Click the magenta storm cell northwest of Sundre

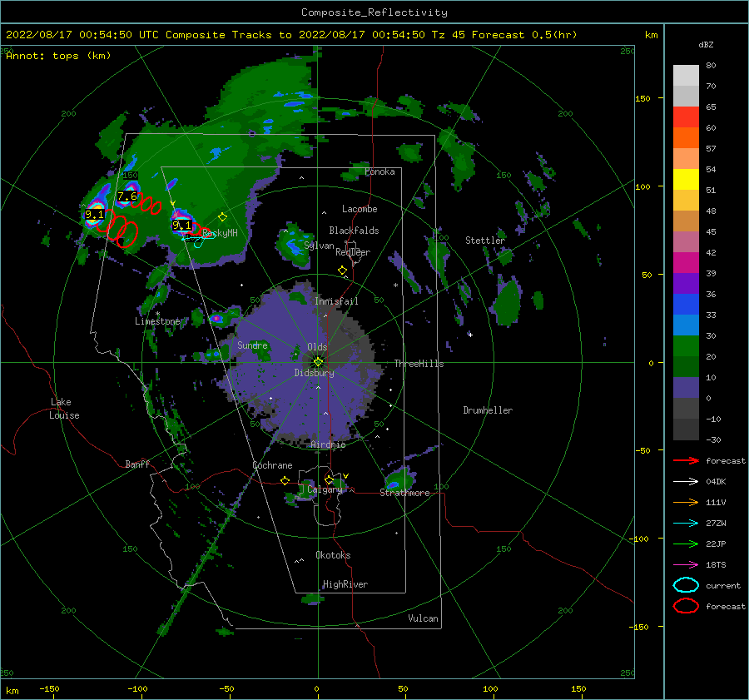pyautogui.click(x=216, y=318)
